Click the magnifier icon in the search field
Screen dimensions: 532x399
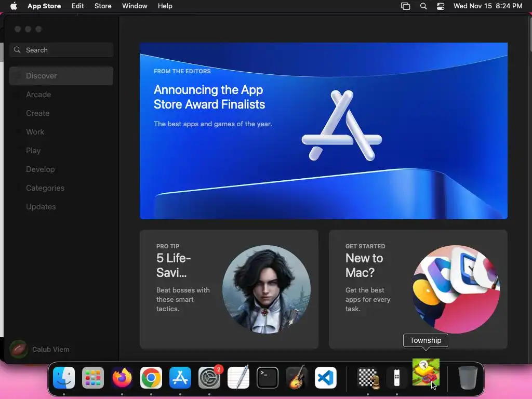tap(17, 50)
